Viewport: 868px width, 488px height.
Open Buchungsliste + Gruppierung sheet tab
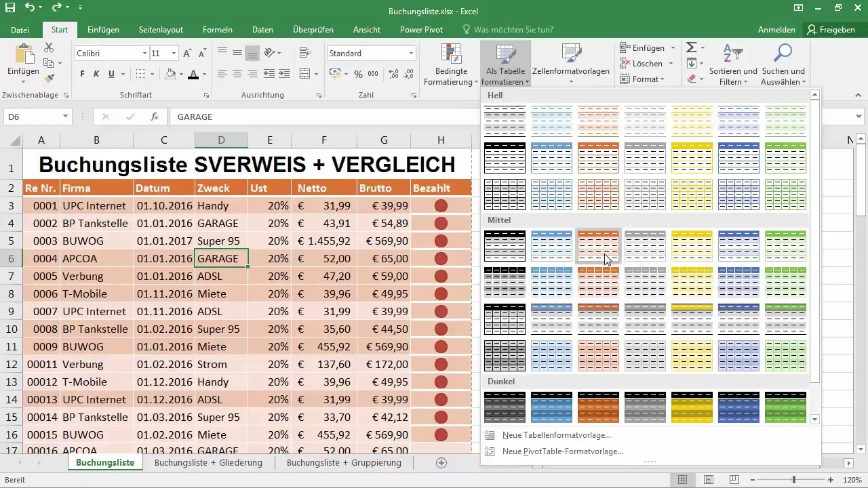(x=344, y=463)
